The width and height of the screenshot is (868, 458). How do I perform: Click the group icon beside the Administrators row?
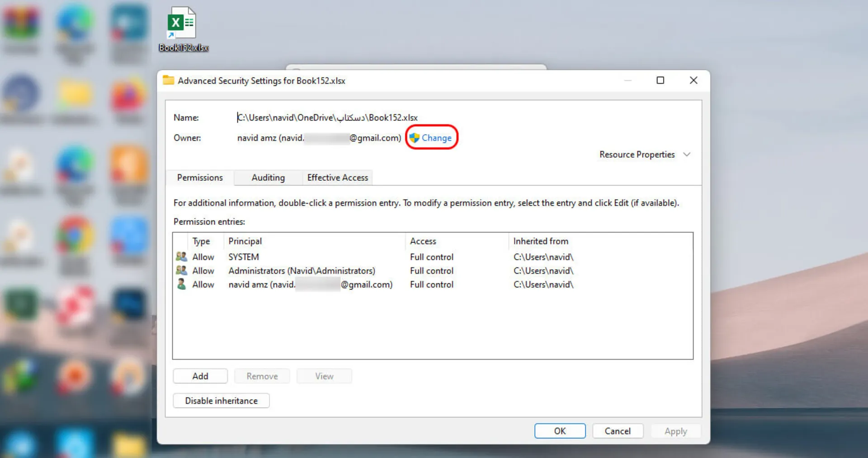(x=181, y=271)
